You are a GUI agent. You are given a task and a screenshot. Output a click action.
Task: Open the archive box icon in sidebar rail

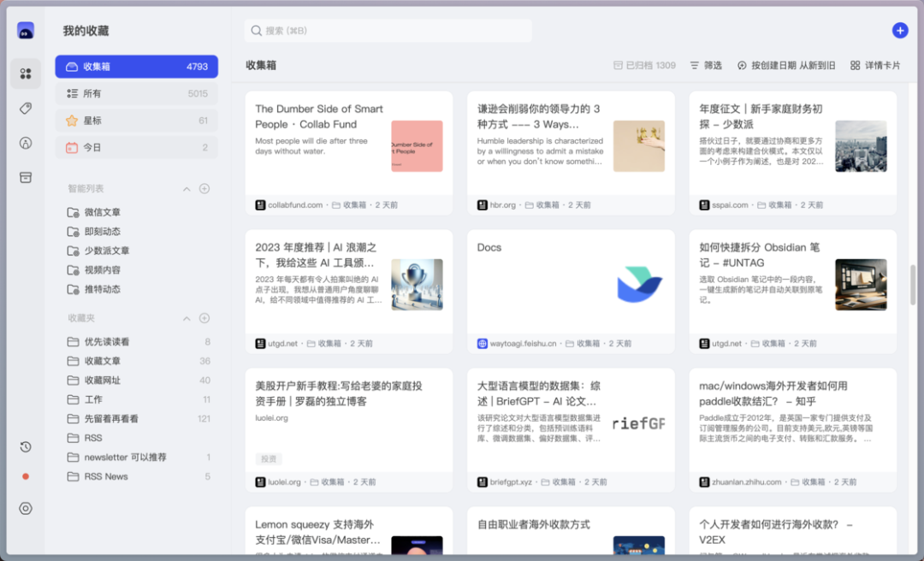(26, 177)
